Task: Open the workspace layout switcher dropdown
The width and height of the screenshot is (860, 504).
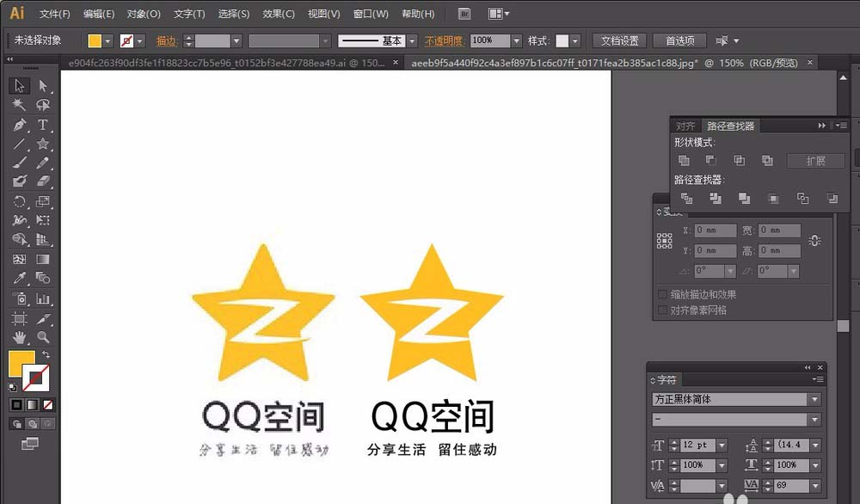Action: (499, 14)
